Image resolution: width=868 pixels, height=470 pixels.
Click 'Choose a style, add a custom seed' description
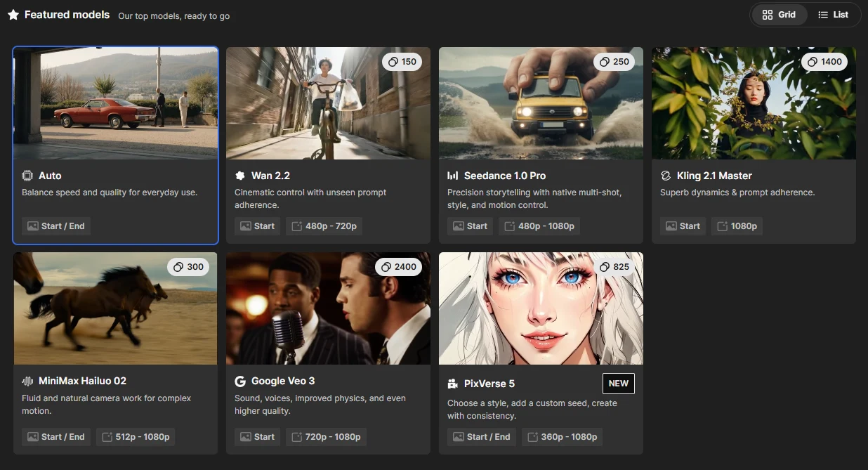click(532, 410)
